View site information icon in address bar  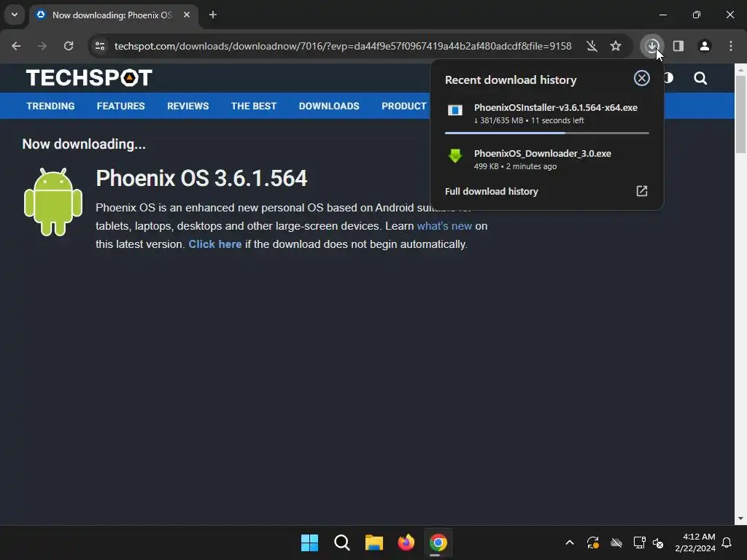100,46
